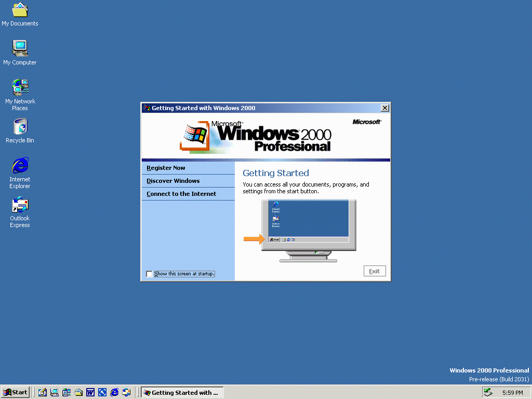Toggle "Show this screen at startup" checkbox
Screen dimensions: 532x399
[x=150, y=274]
